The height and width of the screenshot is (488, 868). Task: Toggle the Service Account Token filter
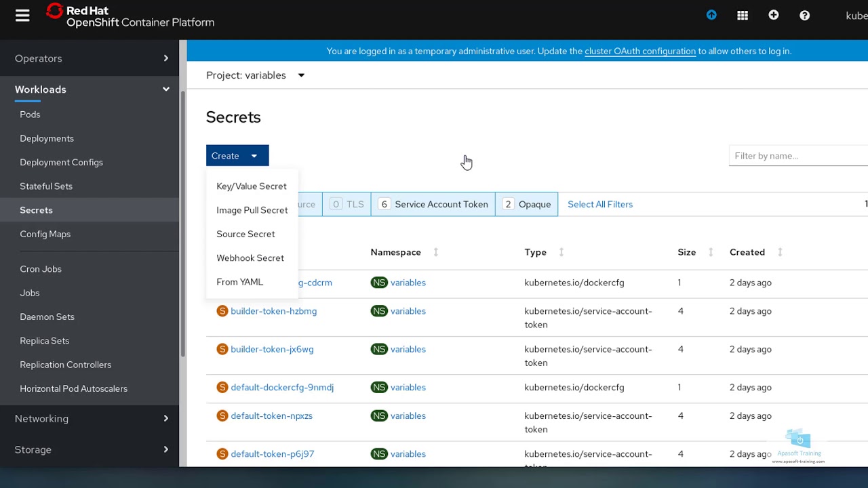(433, 204)
